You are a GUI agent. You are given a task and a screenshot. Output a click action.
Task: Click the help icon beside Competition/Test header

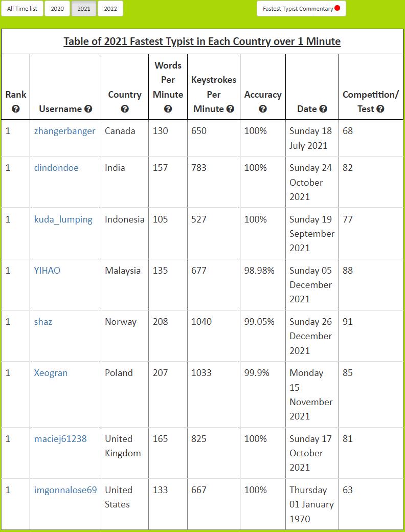click(x=380, y=109)
